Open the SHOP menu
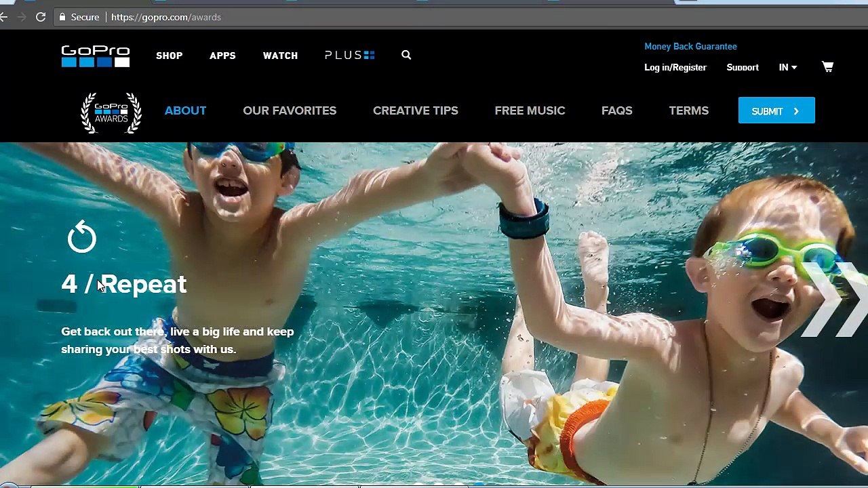The height and width of the screenshot is (488, 868). pos(170,56)
